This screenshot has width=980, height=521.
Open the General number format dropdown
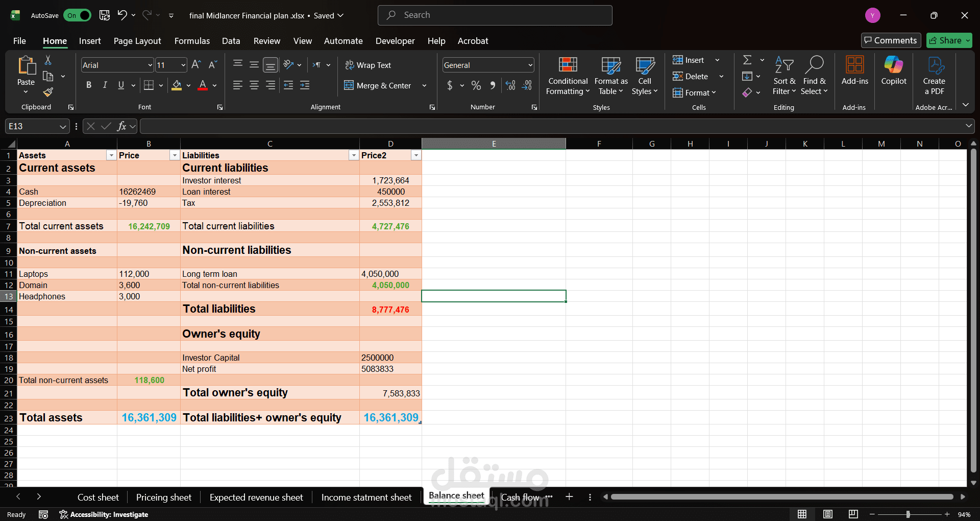click(x=529, y=65)
